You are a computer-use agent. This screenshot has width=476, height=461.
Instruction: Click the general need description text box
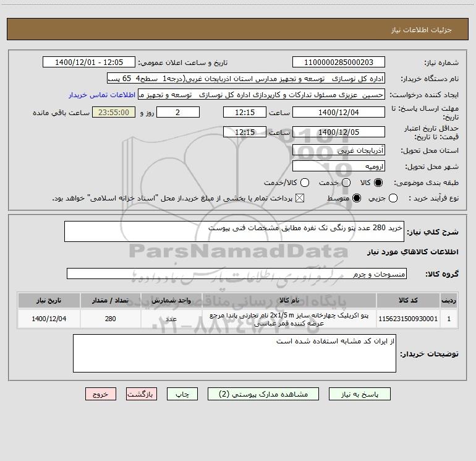click(234, 231)
